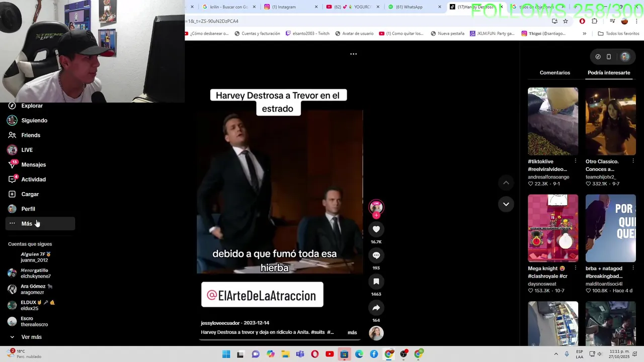This screenshot has height=362, width=644.
Task: Open Windows Start menu
Action: click(x=226, y=354)
